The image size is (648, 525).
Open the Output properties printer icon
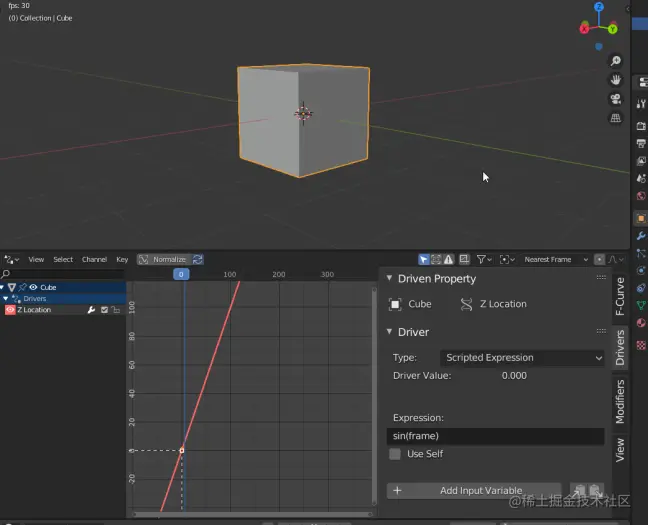641,143
